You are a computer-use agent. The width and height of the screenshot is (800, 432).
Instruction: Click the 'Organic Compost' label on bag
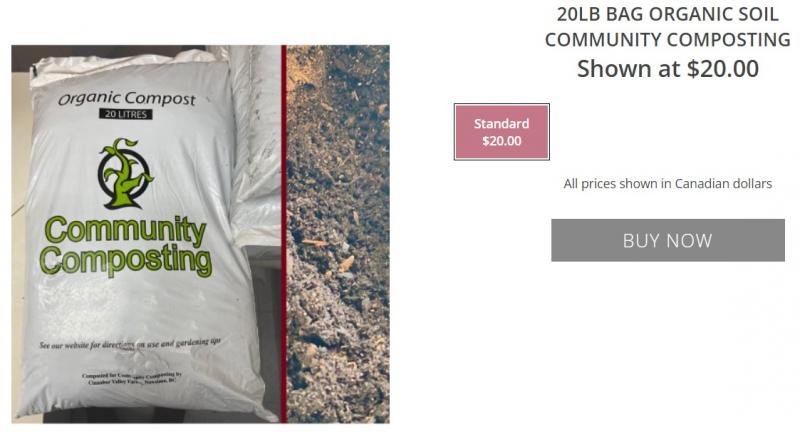[x=127, y=98]
